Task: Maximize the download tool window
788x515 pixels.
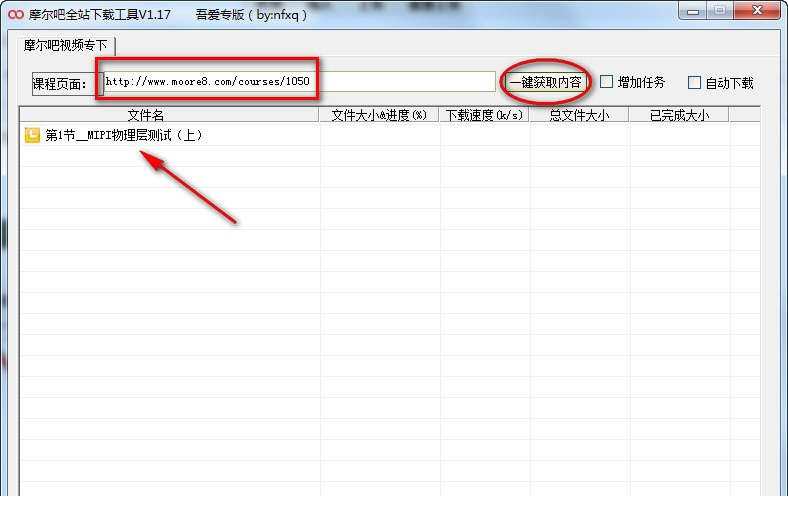Action: (x=720, y=11)
